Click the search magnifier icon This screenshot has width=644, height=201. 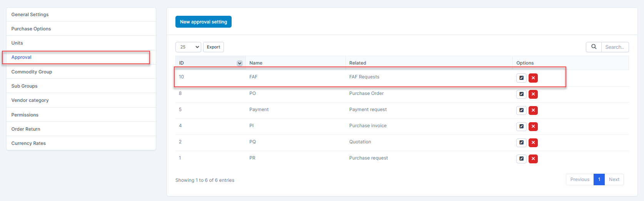tap(594, 47)
